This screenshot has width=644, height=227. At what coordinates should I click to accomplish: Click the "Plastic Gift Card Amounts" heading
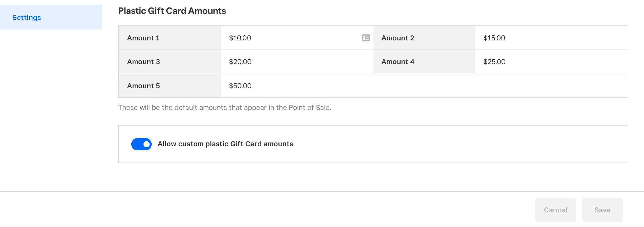(172, 11)
